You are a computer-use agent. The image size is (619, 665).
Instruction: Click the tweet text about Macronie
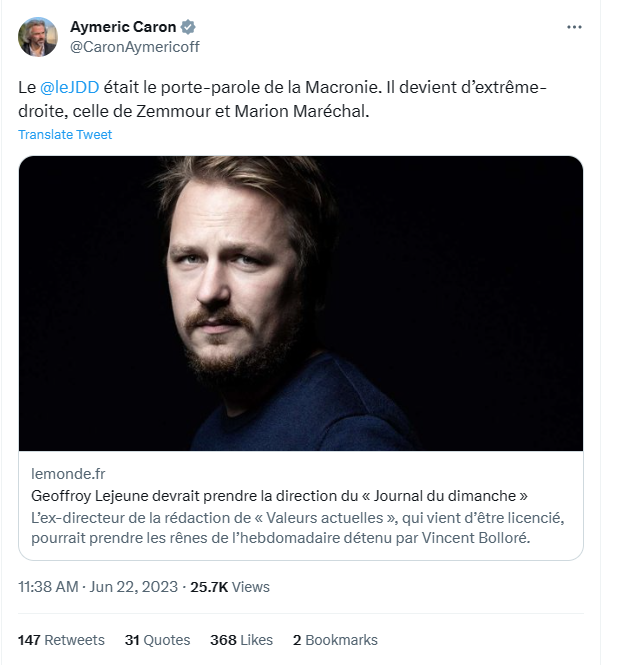click(282, 99)
